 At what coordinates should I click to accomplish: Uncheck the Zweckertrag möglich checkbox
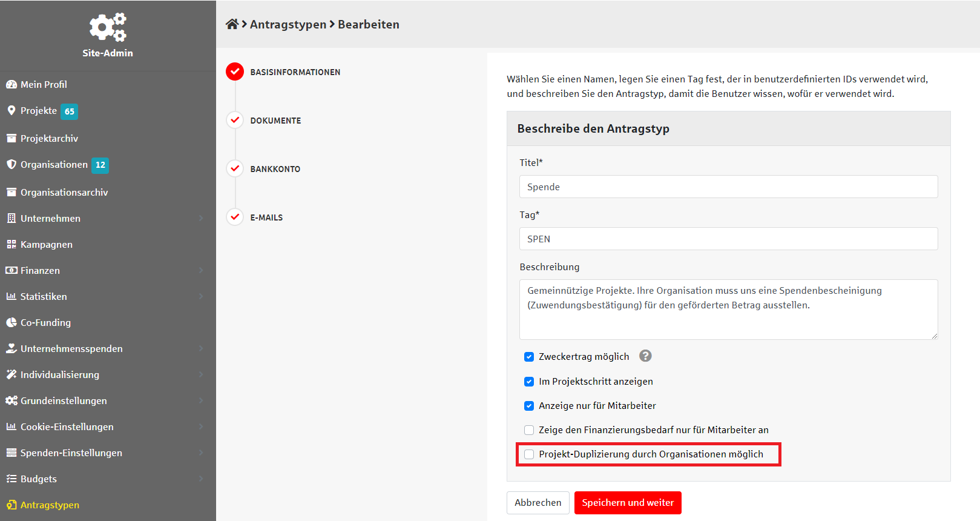pos(529,357)
